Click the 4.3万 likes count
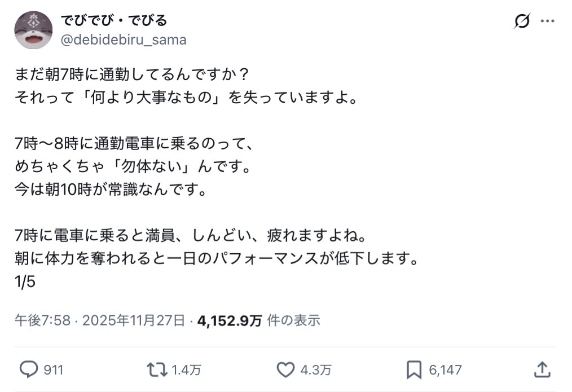 (x=315, y=370)
